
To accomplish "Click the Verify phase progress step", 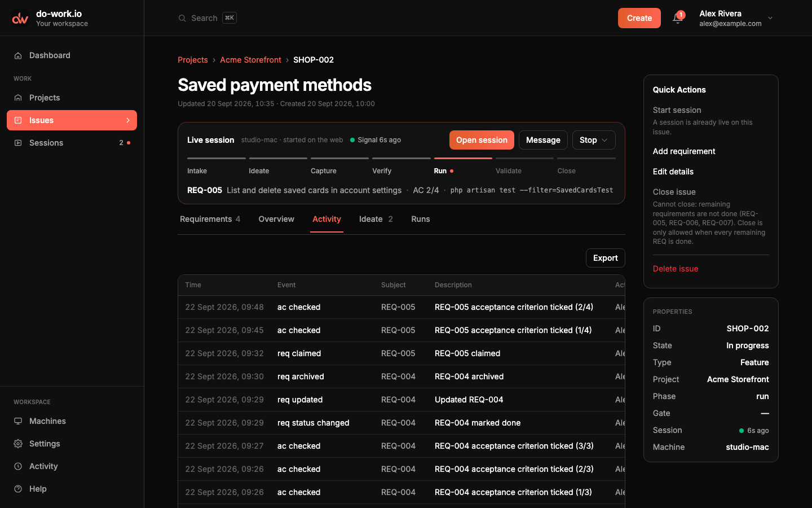I will click(401, 166).
